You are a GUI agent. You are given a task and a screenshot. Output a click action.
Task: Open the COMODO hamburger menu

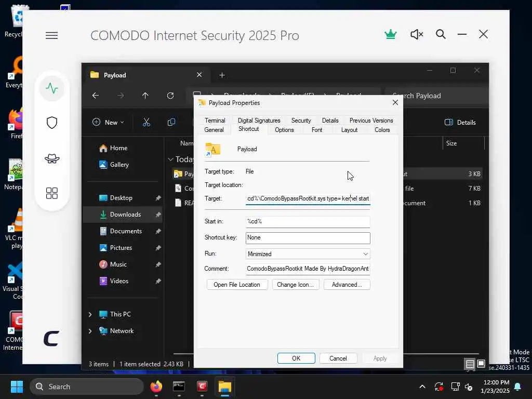coord(51,35)
